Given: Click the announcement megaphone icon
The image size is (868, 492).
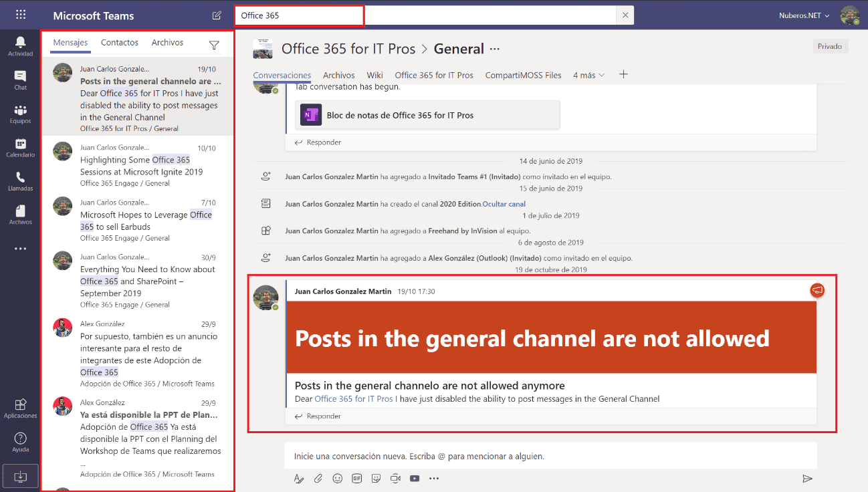Looking at the screenshot, I should point(817,290).
